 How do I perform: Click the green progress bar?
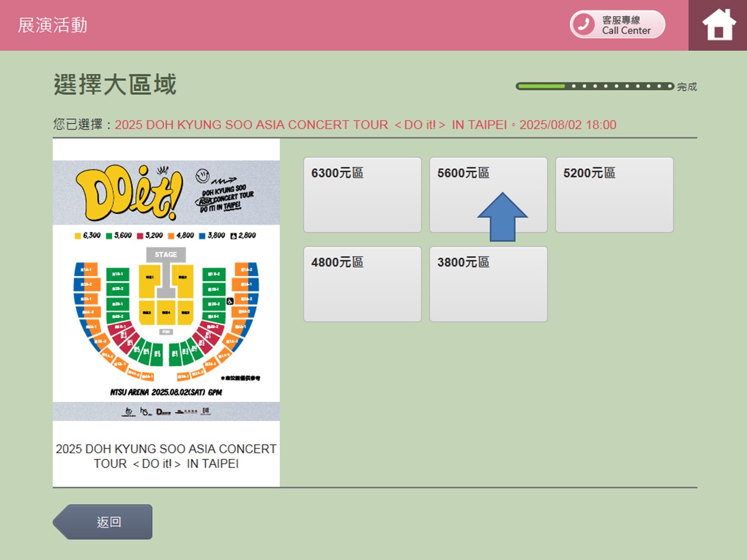(x=541, y=86)
